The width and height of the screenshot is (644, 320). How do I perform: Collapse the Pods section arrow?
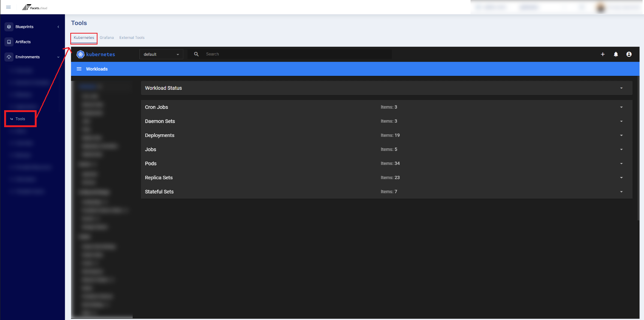click(621, 163)
